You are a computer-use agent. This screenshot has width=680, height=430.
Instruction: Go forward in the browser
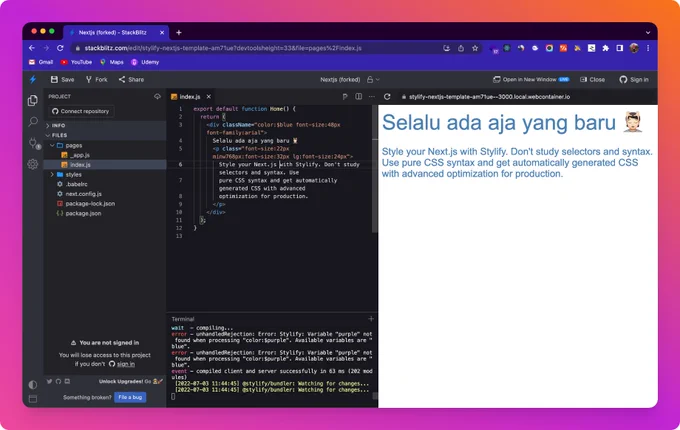(46, 48)
